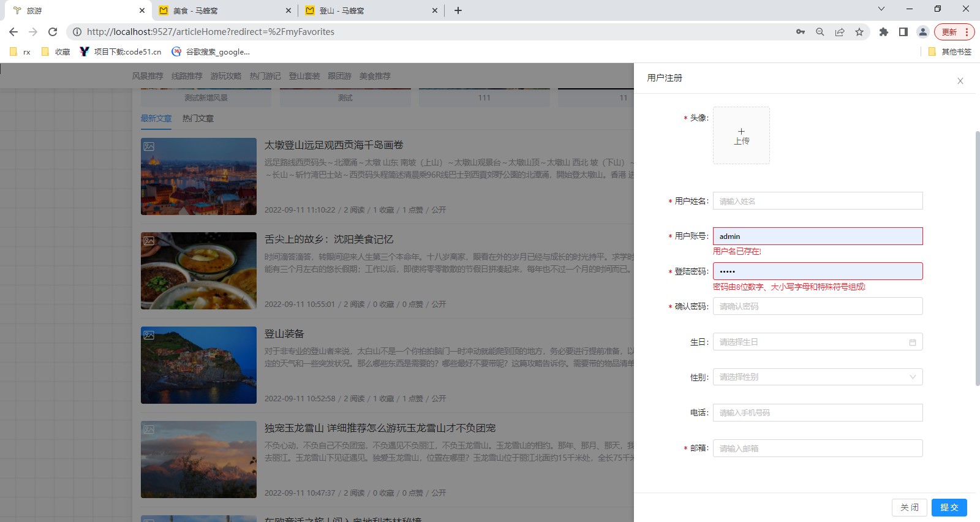Expand the 性别 select dropdown

(x=818, y=377)
